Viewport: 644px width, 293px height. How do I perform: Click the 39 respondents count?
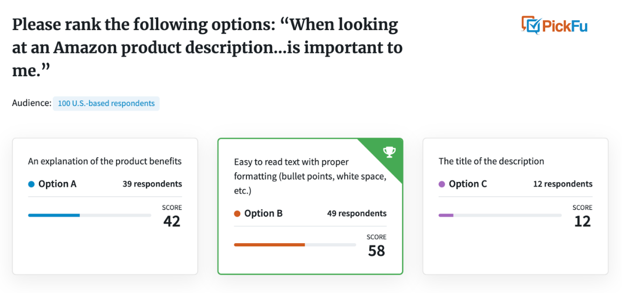[152, 184]
